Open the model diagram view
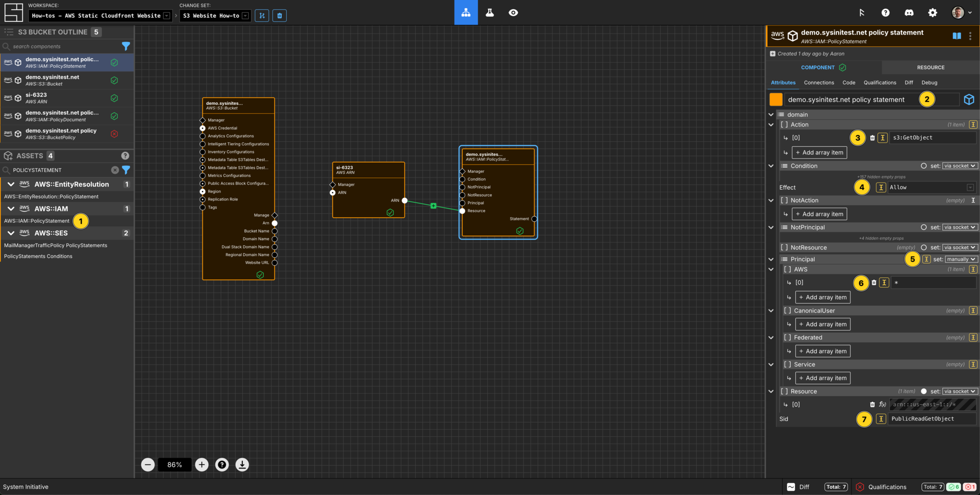The width and height of the screenshot is (980, 495). (466, 13)
